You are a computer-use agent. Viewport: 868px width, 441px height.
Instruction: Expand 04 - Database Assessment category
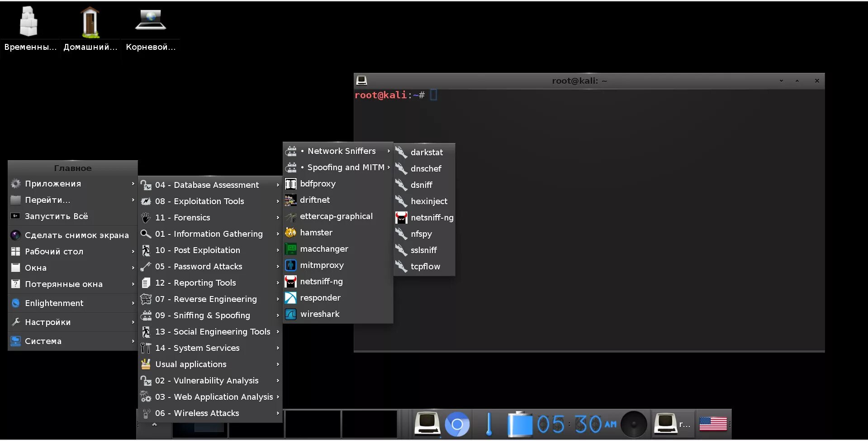tap(210, 185)
